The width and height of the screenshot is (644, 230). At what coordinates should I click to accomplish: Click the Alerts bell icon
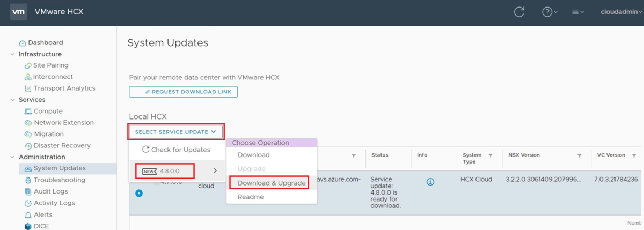(x=28, y=215)
